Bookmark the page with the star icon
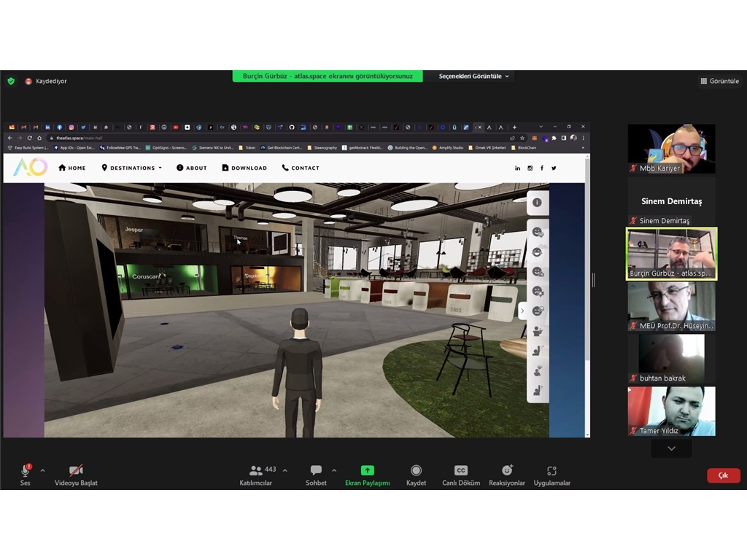This screenshot has width=747, height=560. 522,138
